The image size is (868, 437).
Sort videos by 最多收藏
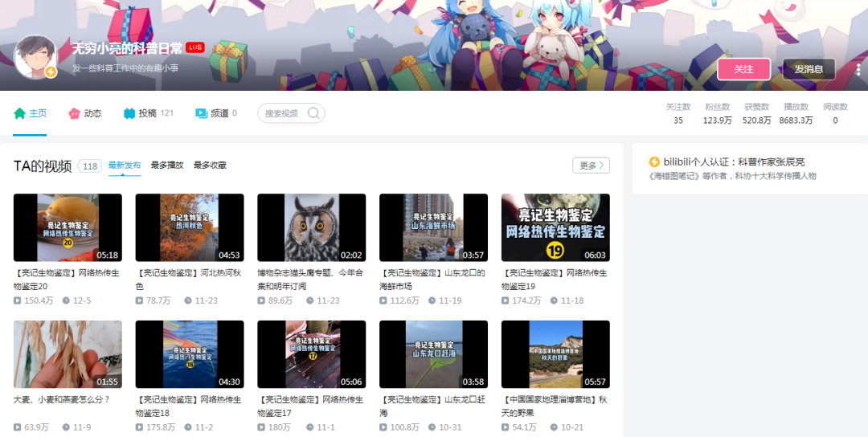point(210,165)
